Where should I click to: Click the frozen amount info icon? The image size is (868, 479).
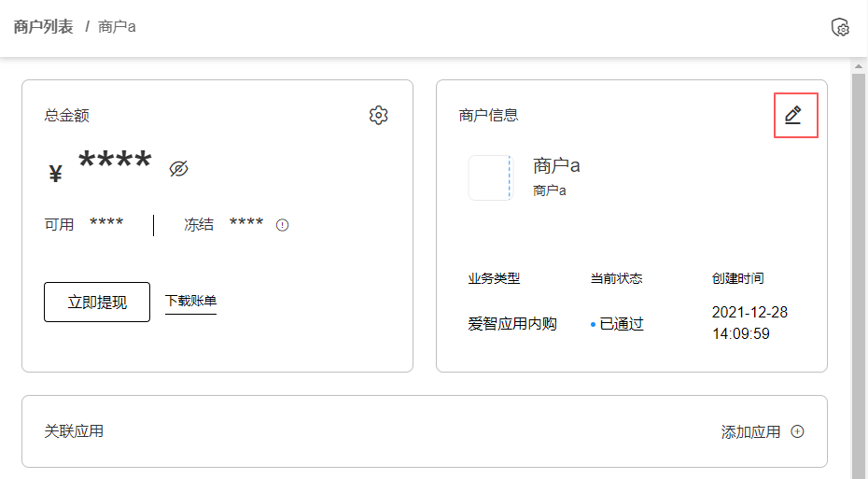282,225
